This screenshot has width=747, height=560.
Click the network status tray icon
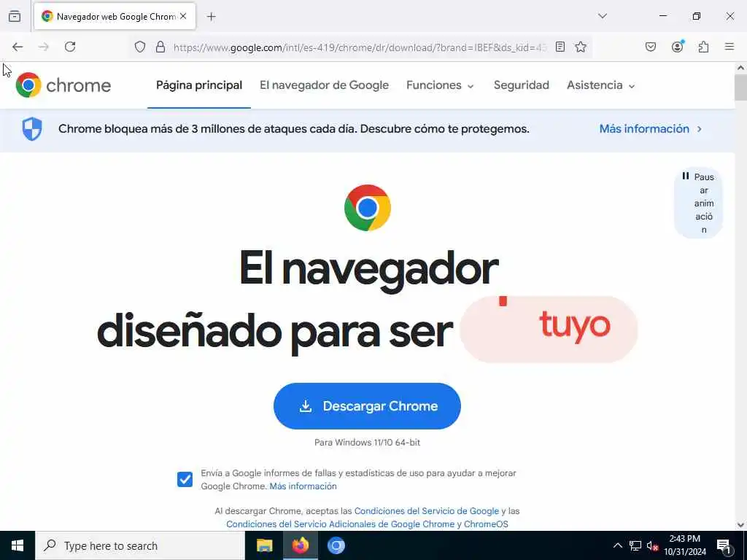(x=635, y=545)
